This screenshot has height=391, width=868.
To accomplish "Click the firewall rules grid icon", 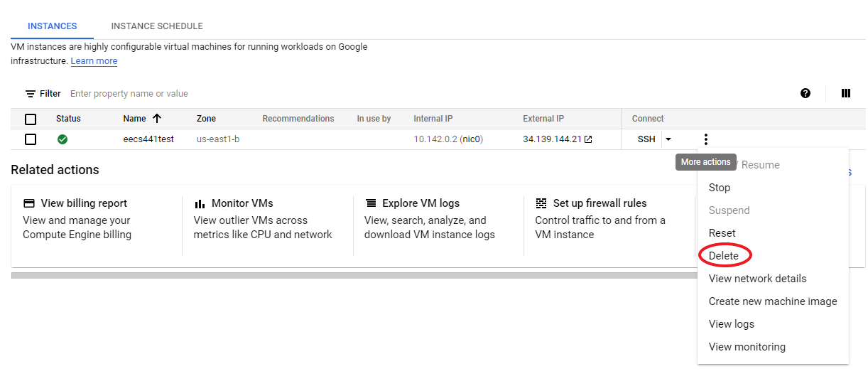I will (x=541, y=203).
